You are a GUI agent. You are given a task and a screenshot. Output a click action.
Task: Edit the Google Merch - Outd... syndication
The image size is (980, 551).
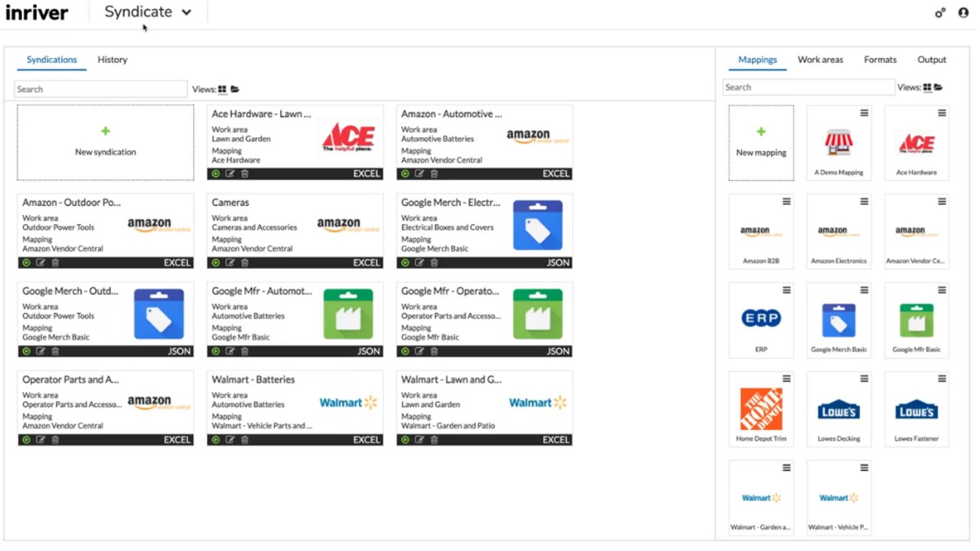click(x=41, y=351)
